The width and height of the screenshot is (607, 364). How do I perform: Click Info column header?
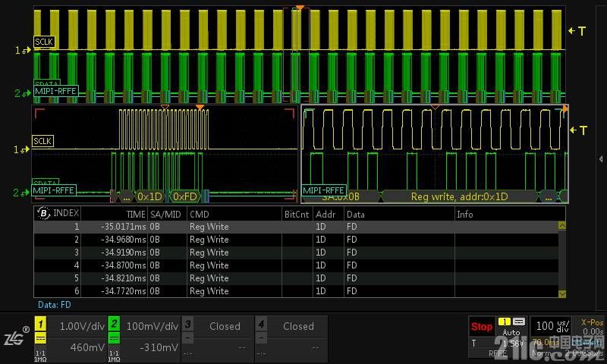(465, 214)
